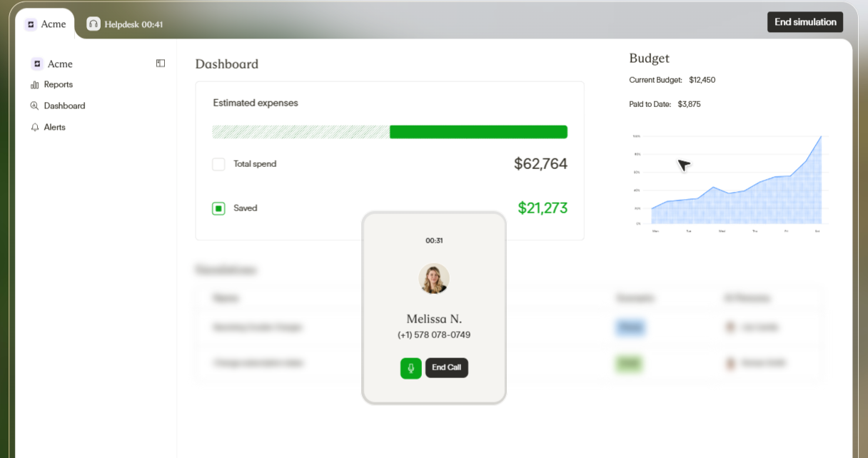The image size is (868, 458).
Task: Click the Alerts bell icon
Action: [34, 127]
